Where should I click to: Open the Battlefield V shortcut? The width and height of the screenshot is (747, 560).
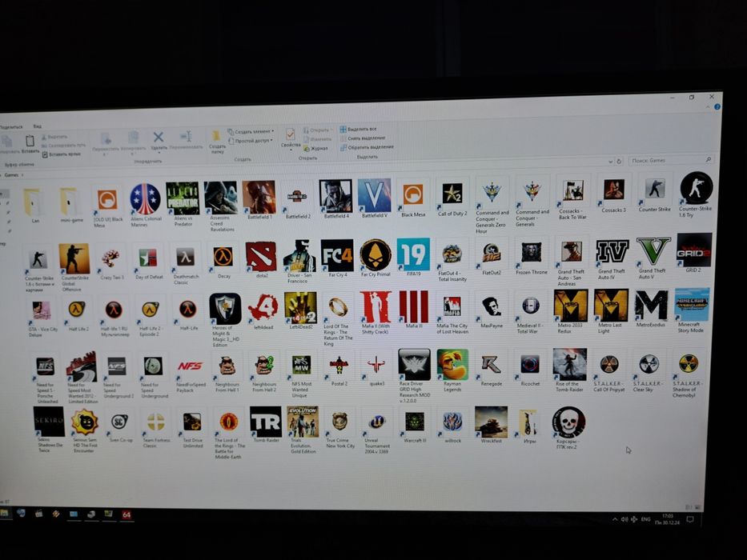click(x=374, y=195)
